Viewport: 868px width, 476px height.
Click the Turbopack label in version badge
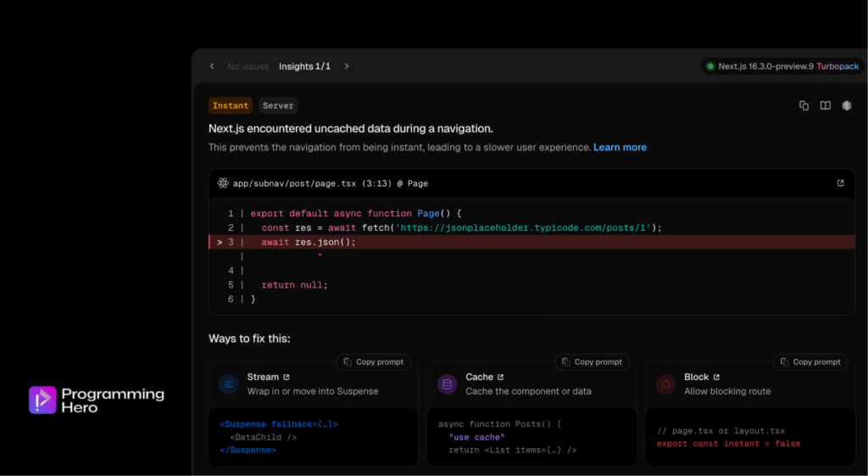point(837,66)
